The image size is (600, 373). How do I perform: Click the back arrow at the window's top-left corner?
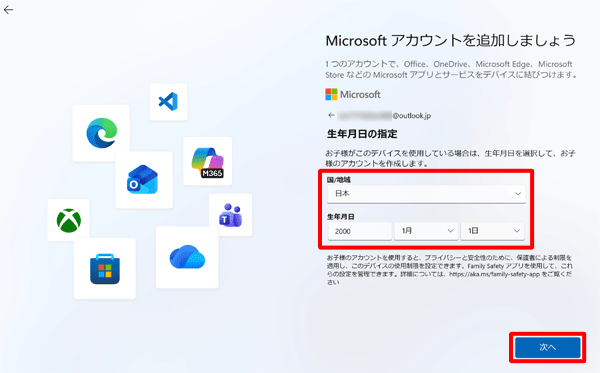8,10
